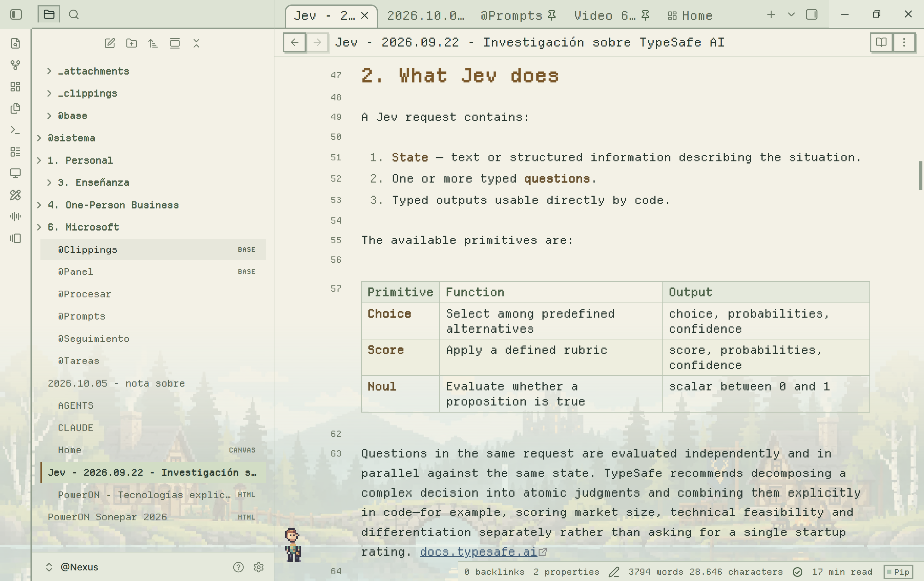Screen dimensions: 924x581
Task: Open the file search ribbon icon at top
Action: (15, 43)
